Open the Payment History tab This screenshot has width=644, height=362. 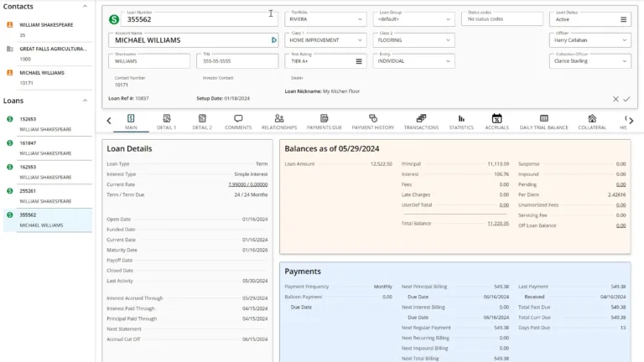372,122
